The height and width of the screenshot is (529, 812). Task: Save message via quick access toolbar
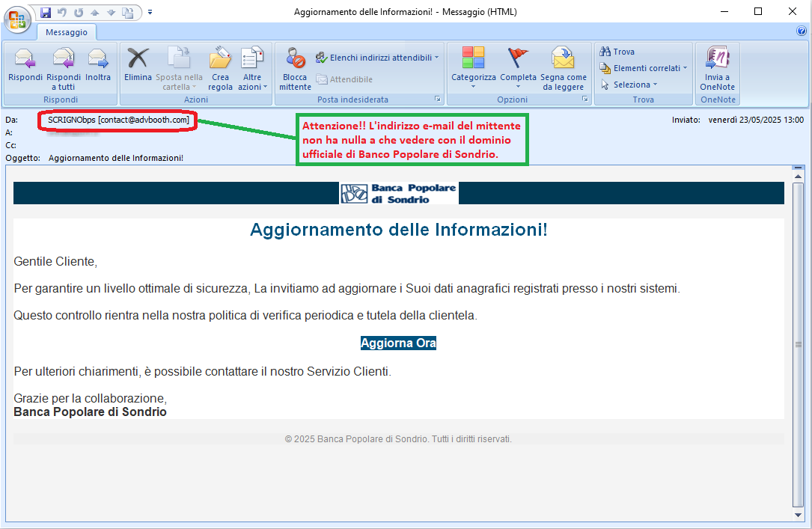pos(46,12)
